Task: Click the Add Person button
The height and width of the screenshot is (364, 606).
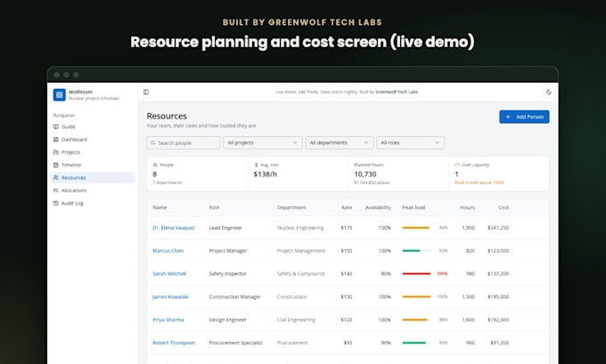Action: [524, 117]
